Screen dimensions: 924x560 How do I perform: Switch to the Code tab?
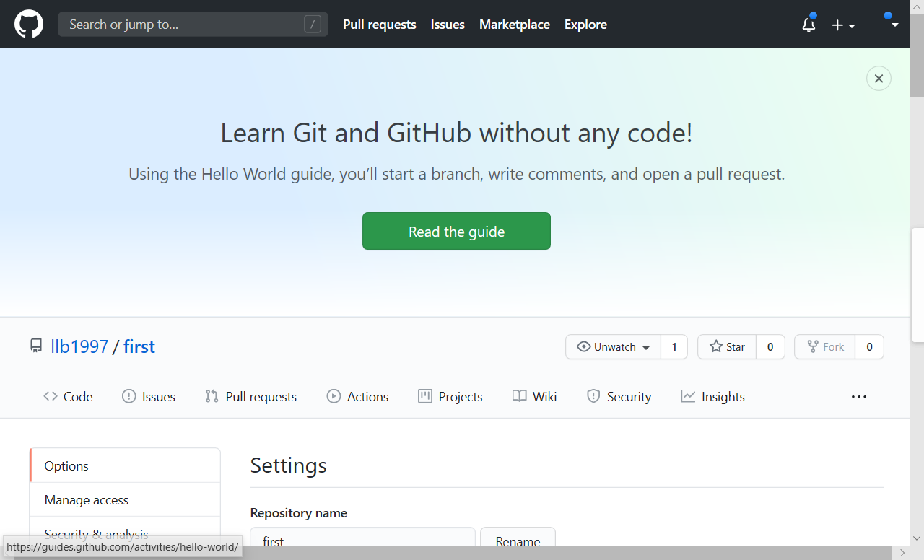click(68, 396)
